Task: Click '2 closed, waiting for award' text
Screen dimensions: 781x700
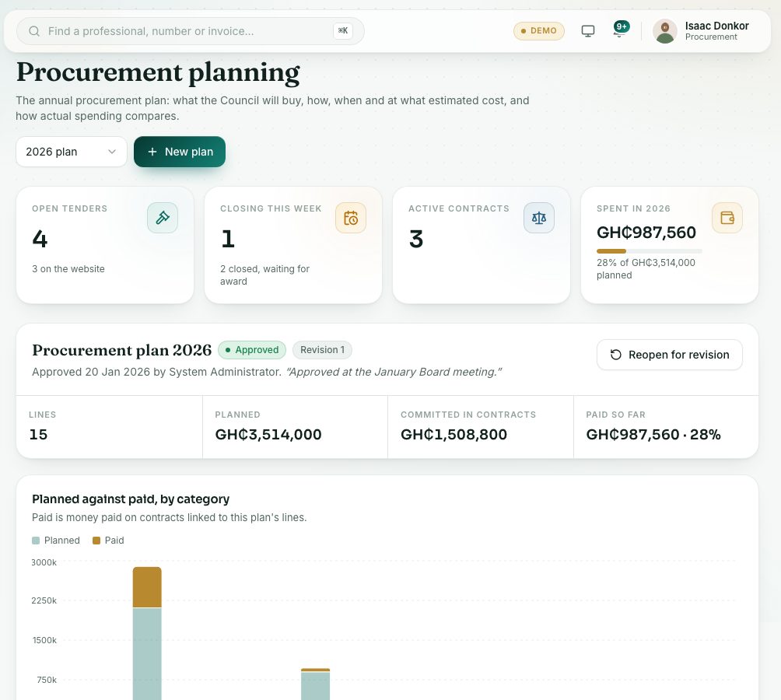Action: pyautogui.click(x=264, y=275)
